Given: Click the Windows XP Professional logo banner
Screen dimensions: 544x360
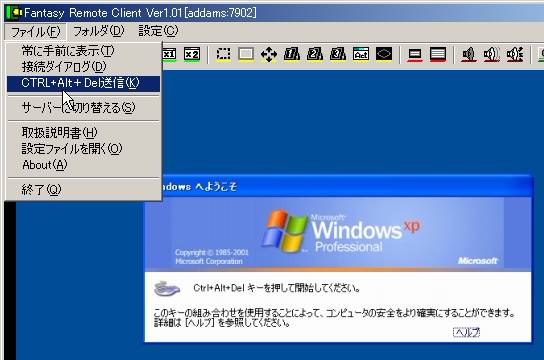Looking at the screenshot, I should point(338,234).
